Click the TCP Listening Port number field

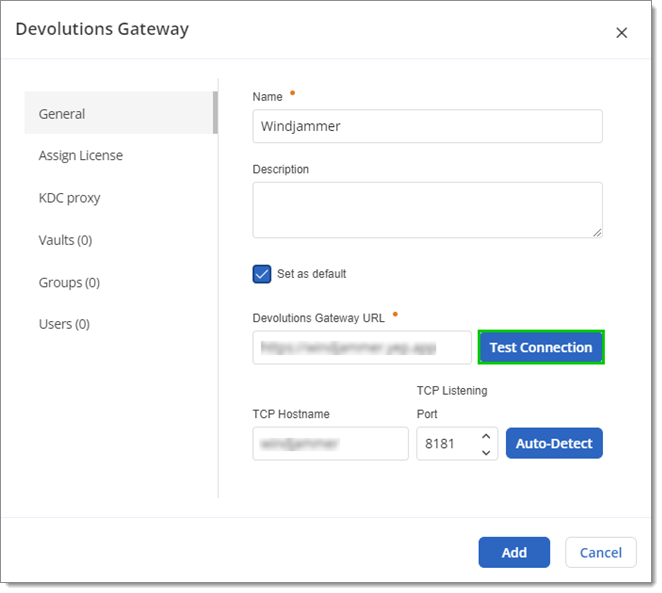448,444
